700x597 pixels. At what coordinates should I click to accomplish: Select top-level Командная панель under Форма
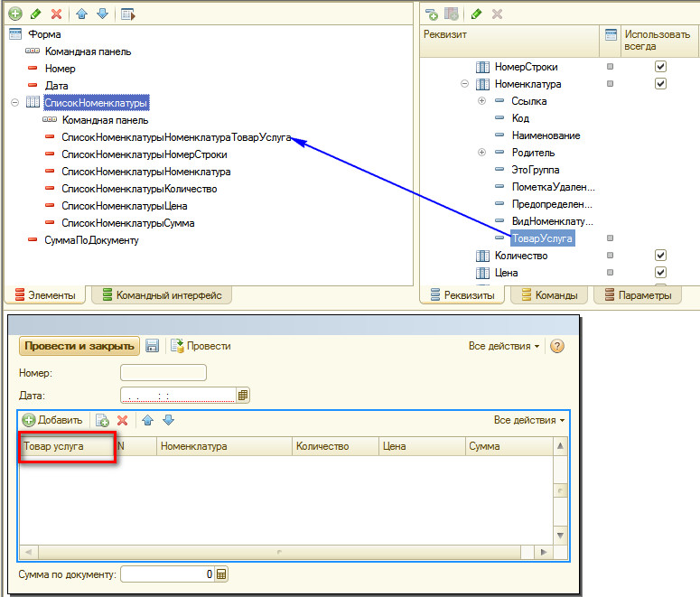point(88,51)
